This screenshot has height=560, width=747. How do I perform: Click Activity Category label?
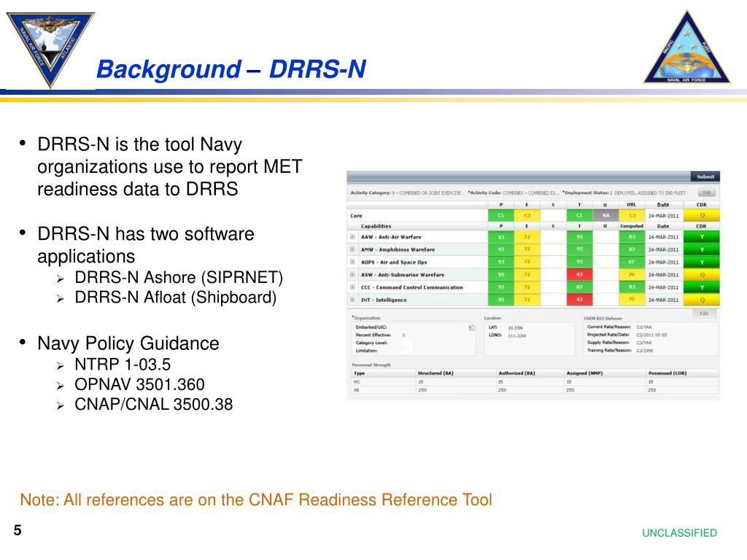370,192
